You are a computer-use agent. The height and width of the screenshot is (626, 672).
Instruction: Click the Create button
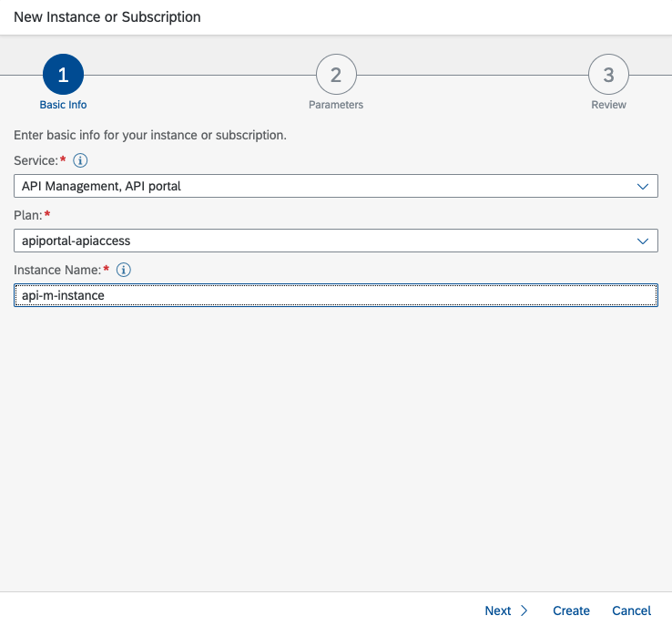tap(571, 611)
